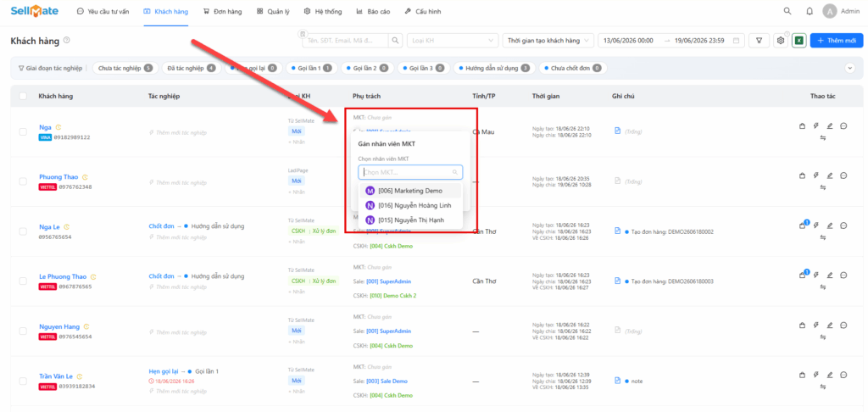Click the Chốt đơn link for Nga Le

pyautogui.click(x=161, y=226)
